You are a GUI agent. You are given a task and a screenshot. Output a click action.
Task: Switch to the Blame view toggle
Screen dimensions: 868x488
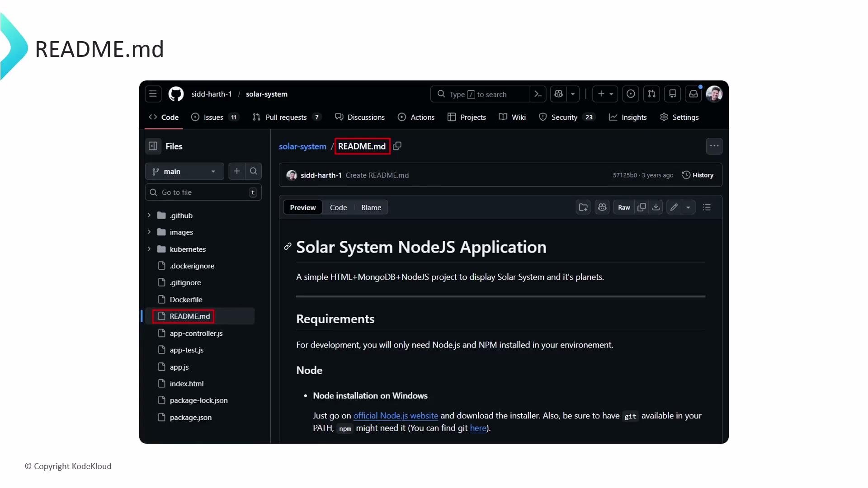(371, 207)
